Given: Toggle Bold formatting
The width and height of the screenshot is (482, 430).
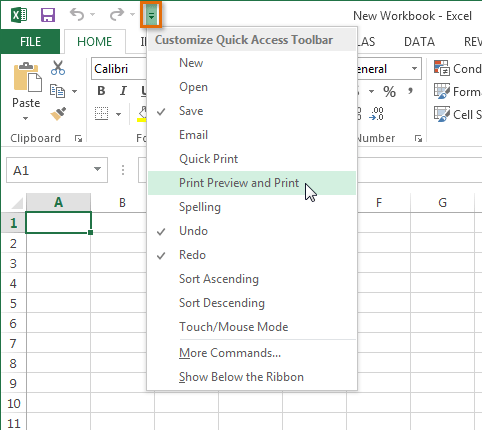Looking at the screenshot, I should pos(101,91).
